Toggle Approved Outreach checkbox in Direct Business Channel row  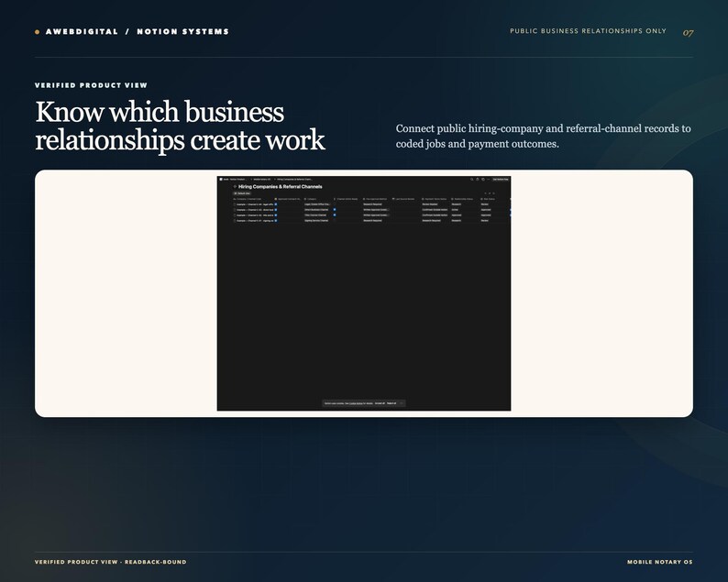276,210
